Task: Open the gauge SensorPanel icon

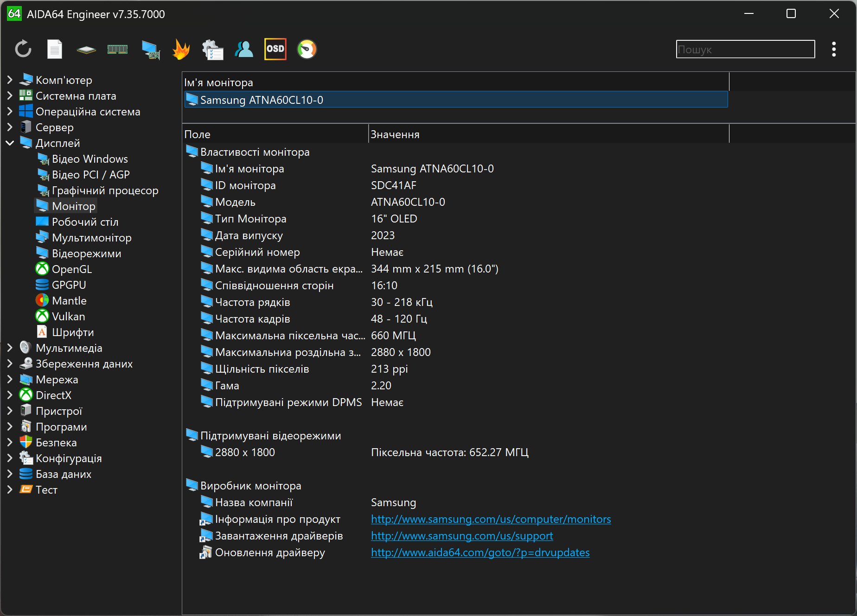Action: (x=307, y=49)
